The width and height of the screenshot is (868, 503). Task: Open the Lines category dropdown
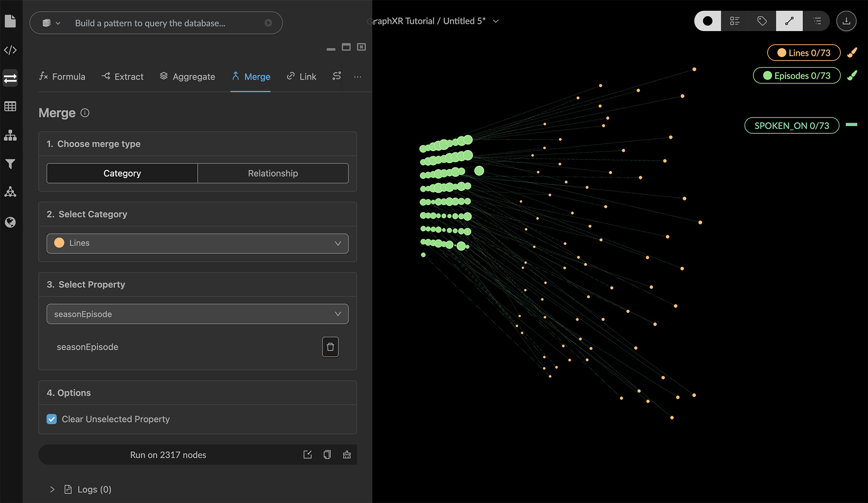[197, 243]
